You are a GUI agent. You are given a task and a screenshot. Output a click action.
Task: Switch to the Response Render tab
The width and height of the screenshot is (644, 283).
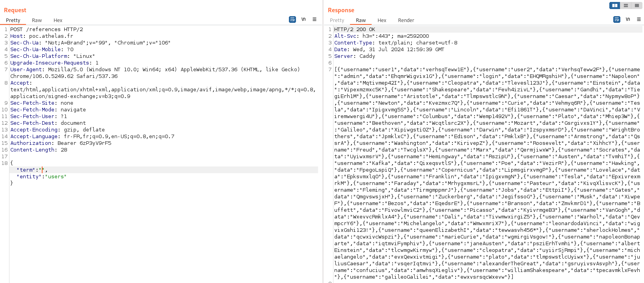tap(406, 20)
